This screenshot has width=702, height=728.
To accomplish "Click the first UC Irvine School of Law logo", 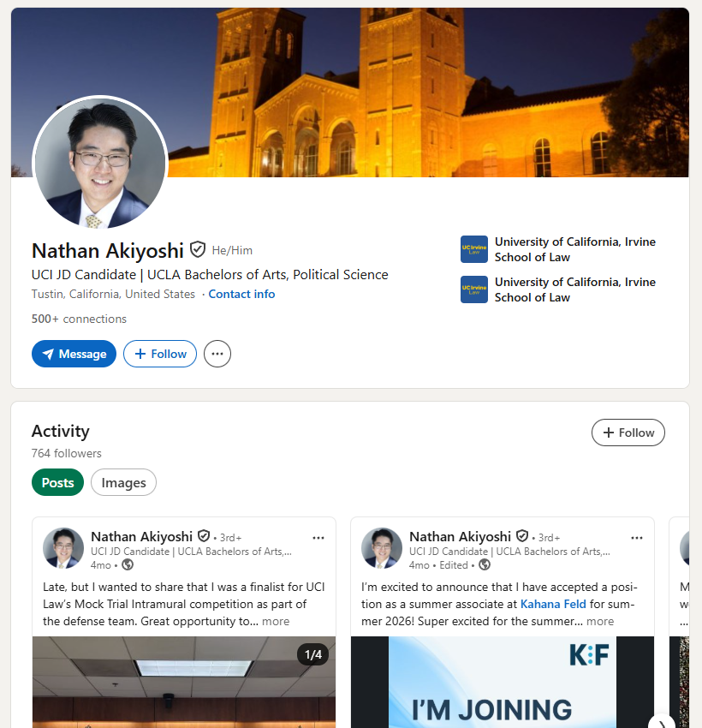I will [x=474, y=249].
